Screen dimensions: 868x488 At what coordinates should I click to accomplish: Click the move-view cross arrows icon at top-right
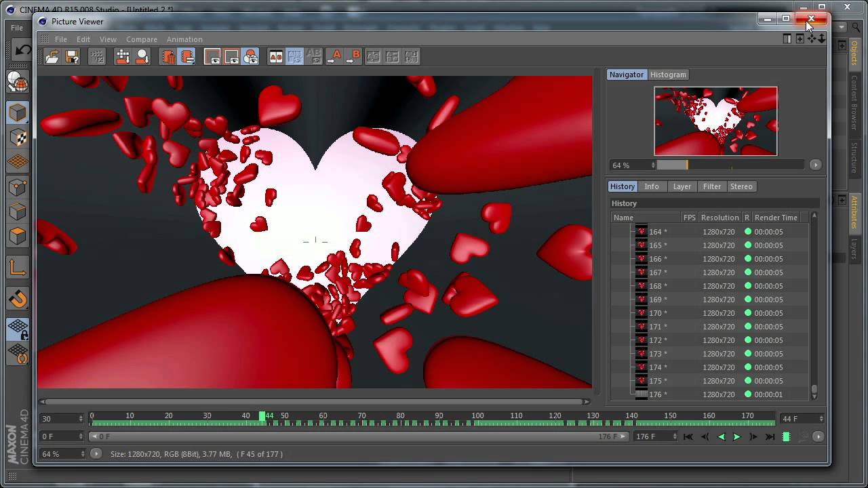[812, 39]
